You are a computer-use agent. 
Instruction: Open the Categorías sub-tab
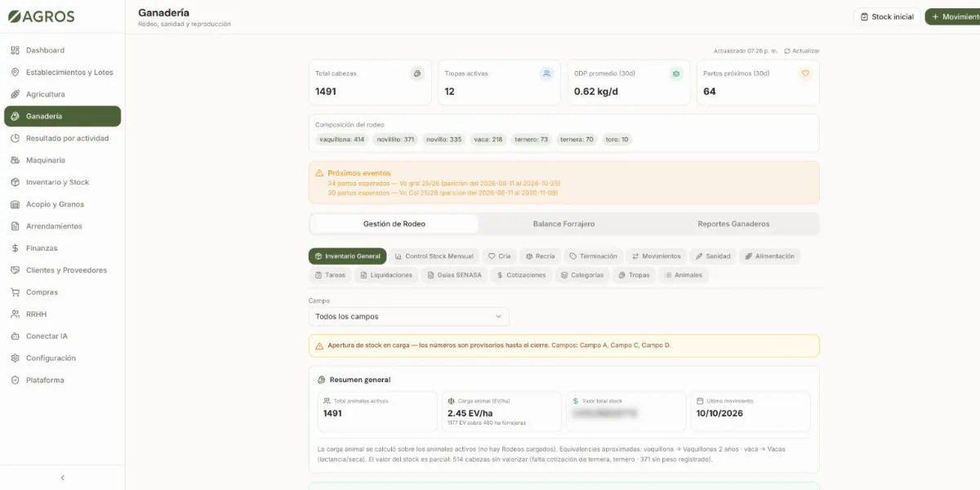pyautogui.click(x=582, y=275)
